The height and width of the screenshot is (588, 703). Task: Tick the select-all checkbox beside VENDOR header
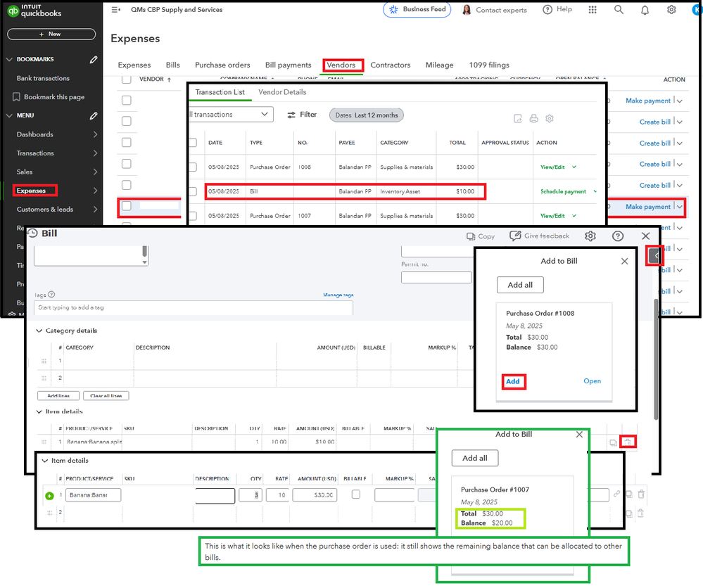[x=127, y=79]
